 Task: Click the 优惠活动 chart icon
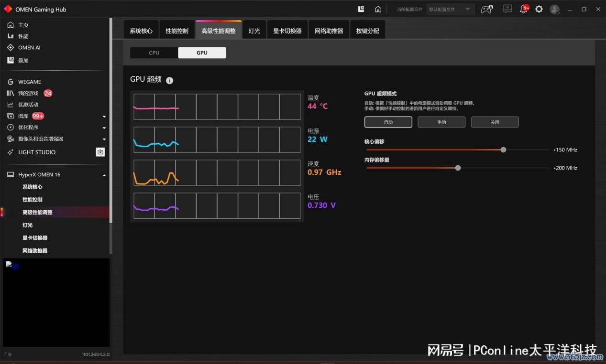[x=11, y=105]
